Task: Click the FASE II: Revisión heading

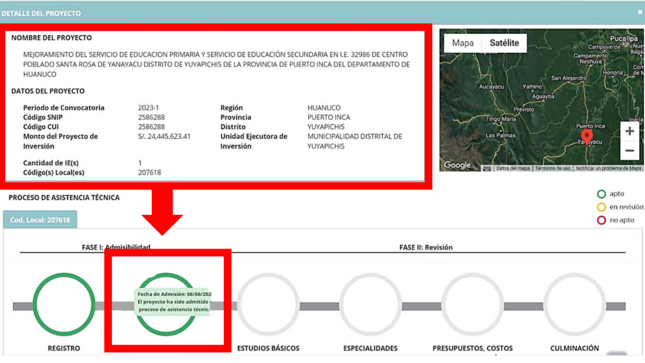Action: click(x=426, y=247)
